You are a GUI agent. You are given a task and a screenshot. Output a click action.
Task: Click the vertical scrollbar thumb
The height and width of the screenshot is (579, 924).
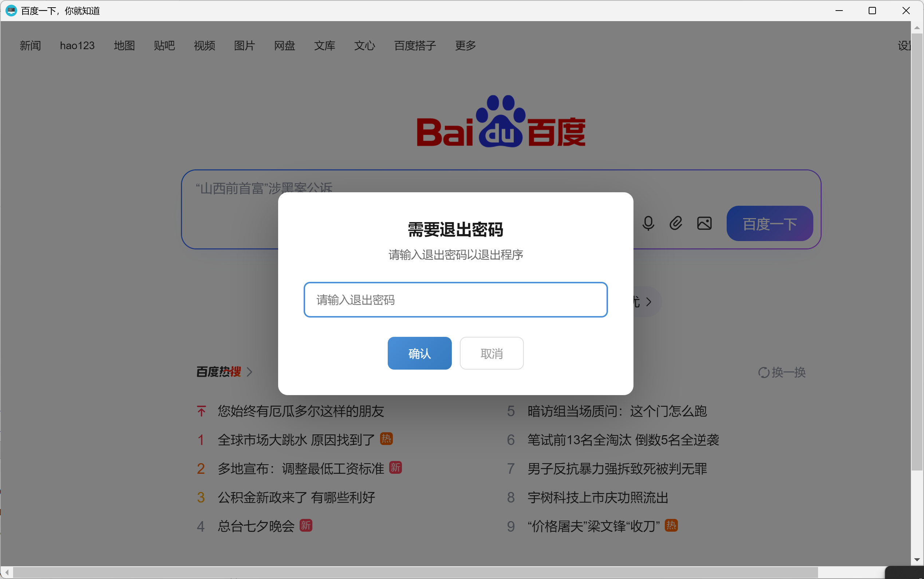917,252
